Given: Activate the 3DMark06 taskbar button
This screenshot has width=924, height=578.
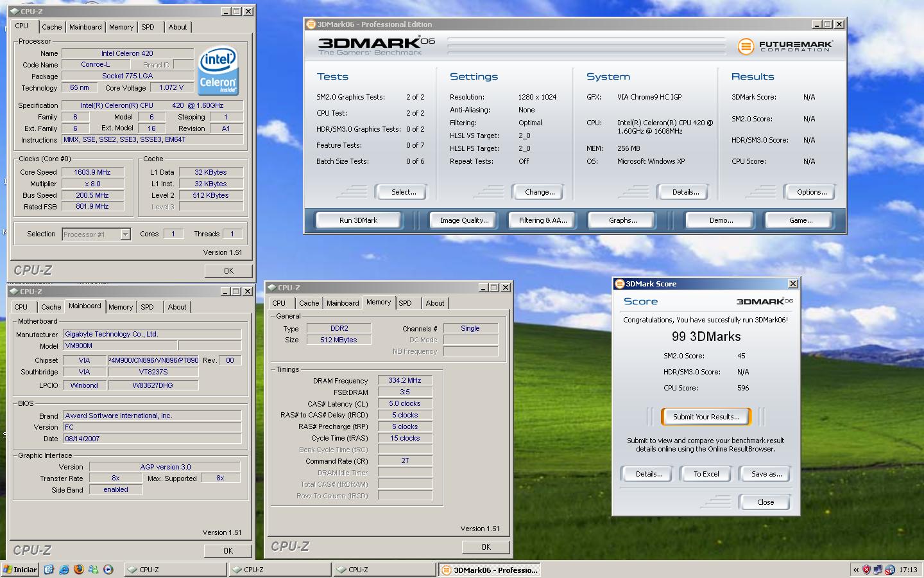Looking at the screenshot, I should (x=490, y=570).
